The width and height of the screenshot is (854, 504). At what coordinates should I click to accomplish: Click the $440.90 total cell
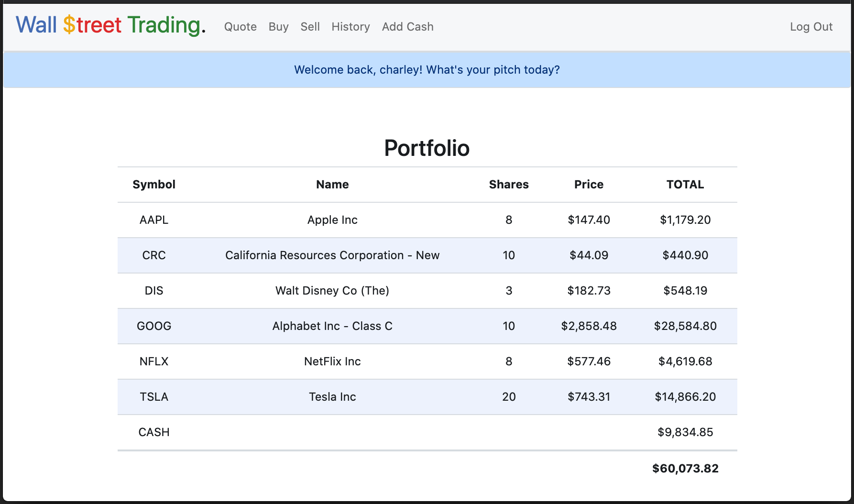tap(685, 255)
